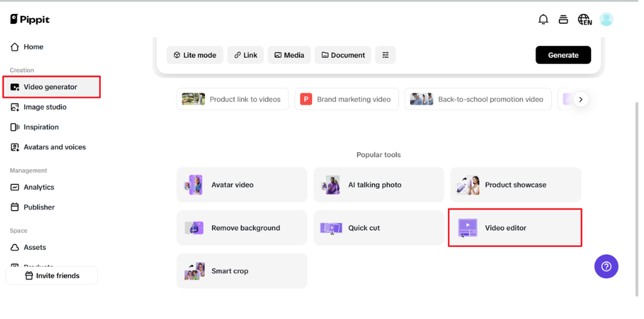This screenshot has height=319, width=644.
Task: Open the notifications bell
Action: coord(543,20)
